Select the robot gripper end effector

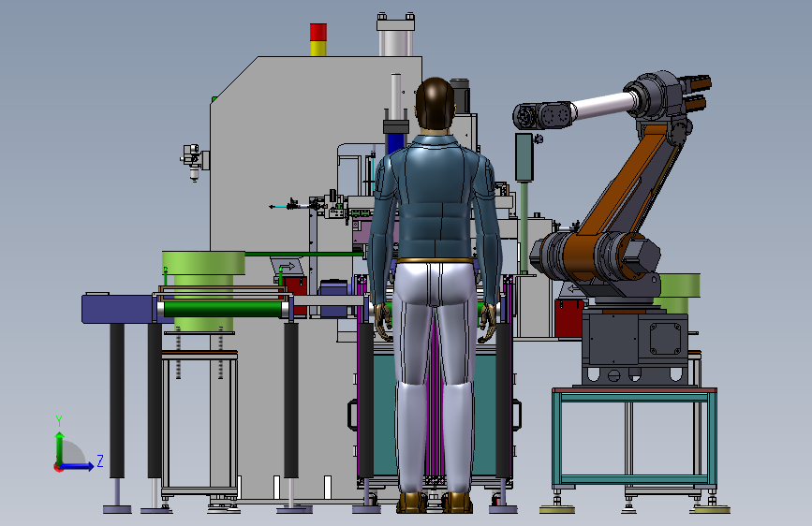(695, 92)
